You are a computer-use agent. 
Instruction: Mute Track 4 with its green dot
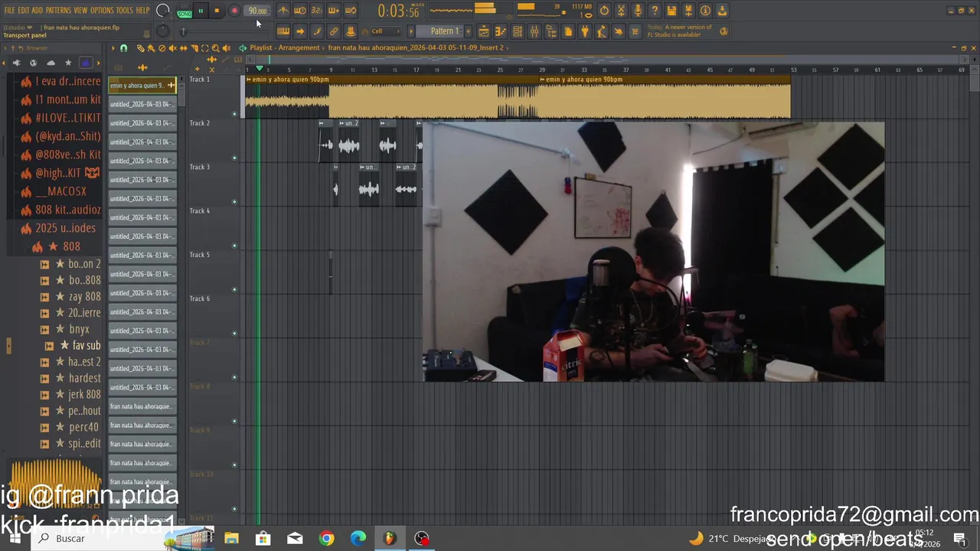point(234,246)
